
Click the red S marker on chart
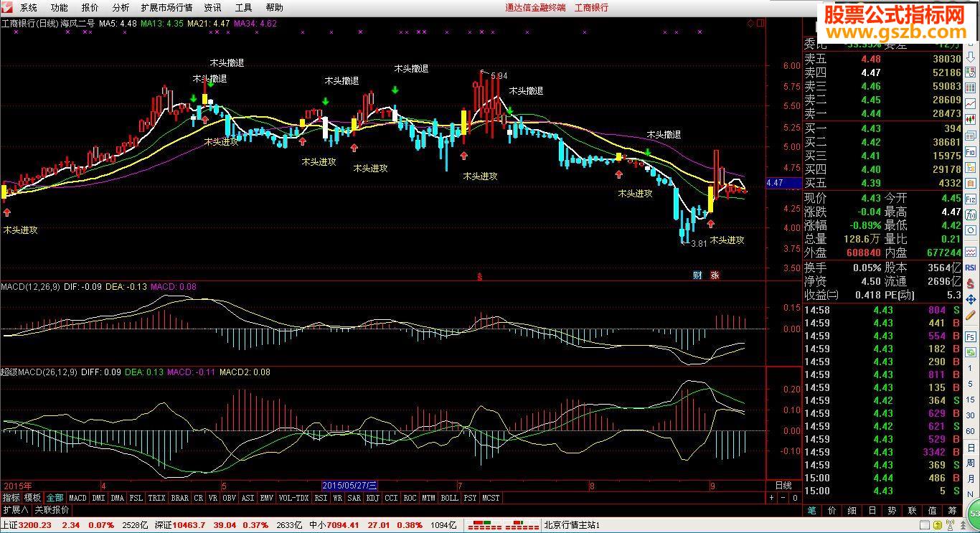479,275
